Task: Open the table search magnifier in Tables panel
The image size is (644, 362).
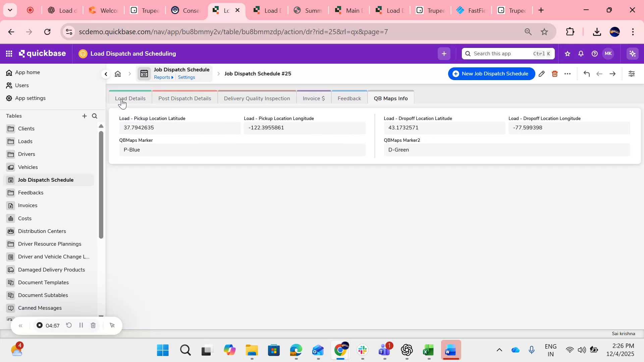Action: (x=95, y=116)
